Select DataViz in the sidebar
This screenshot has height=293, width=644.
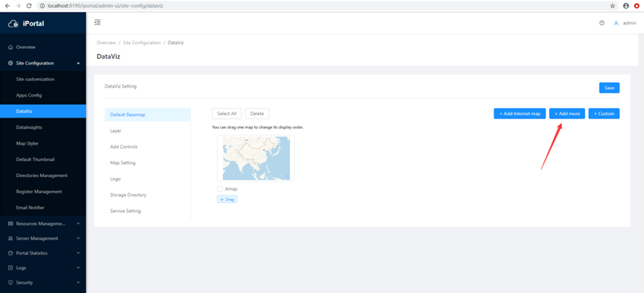43,111
